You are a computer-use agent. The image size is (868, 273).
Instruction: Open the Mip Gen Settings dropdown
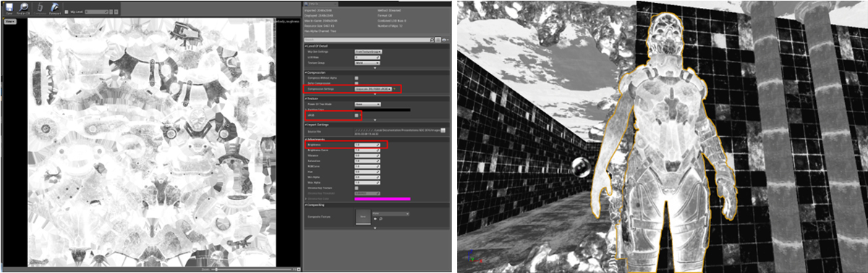click(368, 51)
